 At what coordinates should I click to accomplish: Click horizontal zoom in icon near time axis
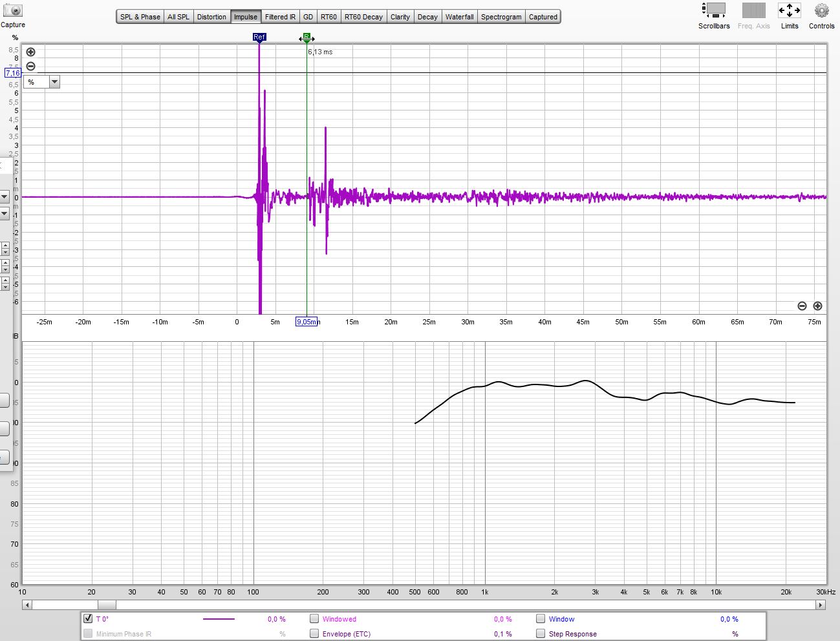[817, 306]
